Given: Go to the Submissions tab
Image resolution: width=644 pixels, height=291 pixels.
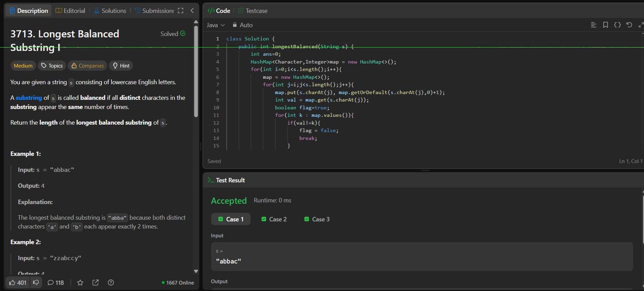Looking at the screenshot, I should (154, 11).
